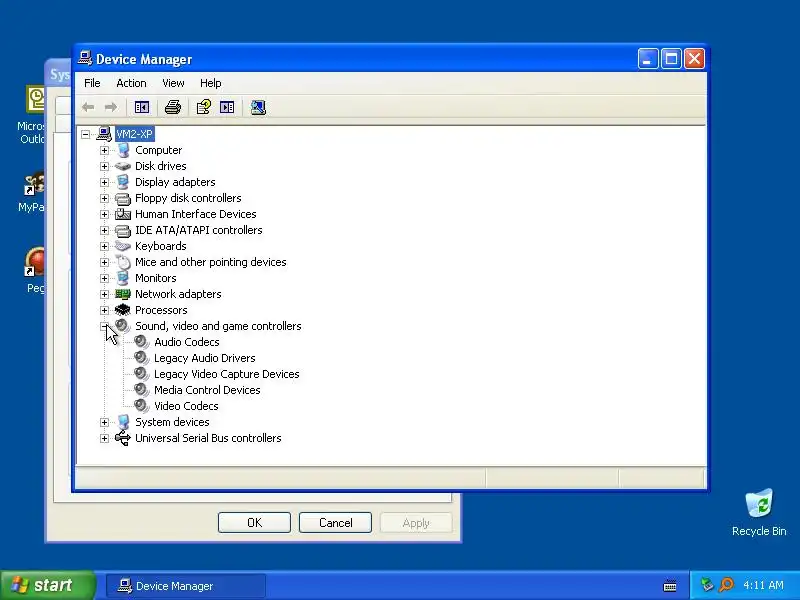This screenshot has height=600, width=800.
Task: Expand Mice and other pointing devices node
Action: (105, 262)
